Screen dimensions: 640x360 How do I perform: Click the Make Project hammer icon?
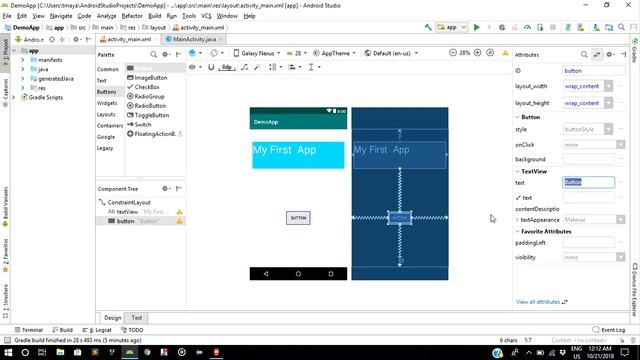pos(428,27)
